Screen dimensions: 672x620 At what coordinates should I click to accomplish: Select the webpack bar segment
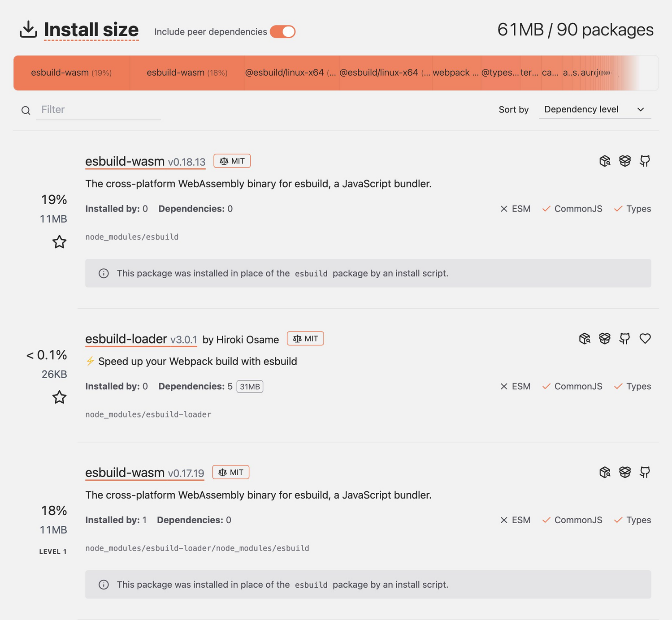point(456,73)
